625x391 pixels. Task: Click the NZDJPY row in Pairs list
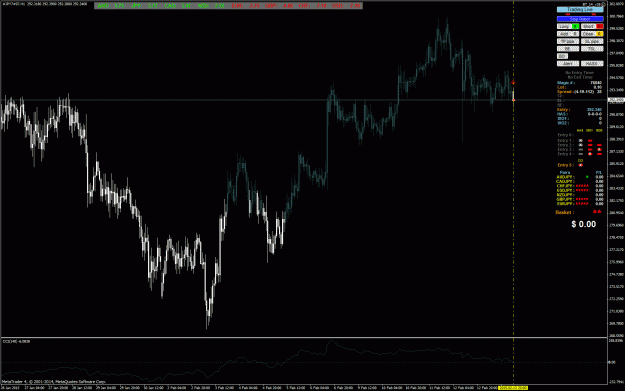coord(580,195)
